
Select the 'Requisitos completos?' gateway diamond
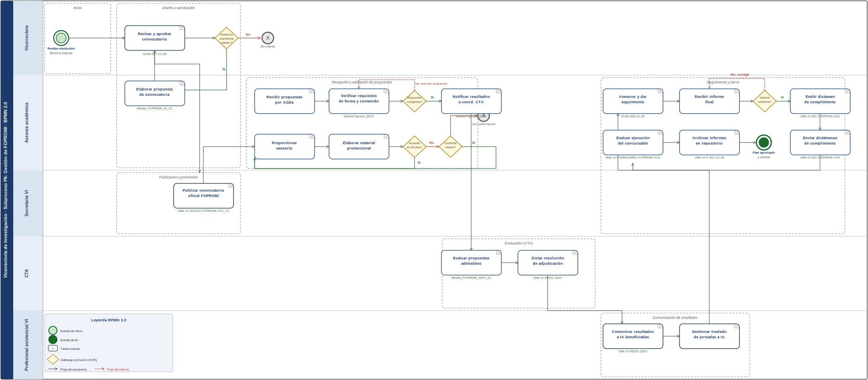(415, 101)
